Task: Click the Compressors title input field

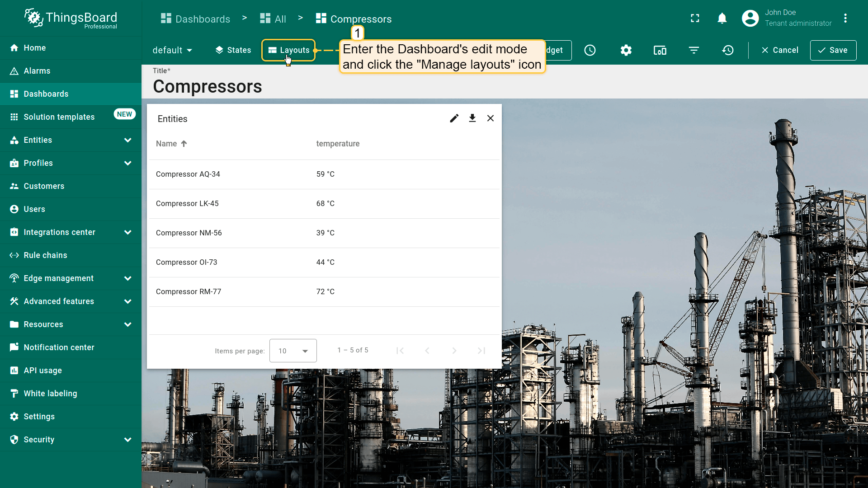Action: 208,86
